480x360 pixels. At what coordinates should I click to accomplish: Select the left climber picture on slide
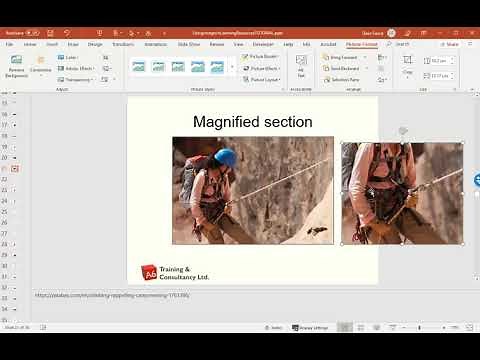[253, 190]
